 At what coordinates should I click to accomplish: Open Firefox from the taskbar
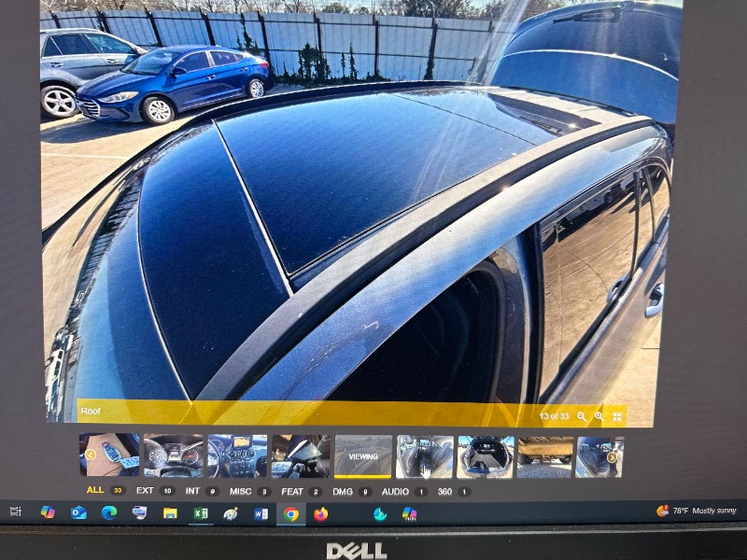pyautogui.click(x=321, y=513)
